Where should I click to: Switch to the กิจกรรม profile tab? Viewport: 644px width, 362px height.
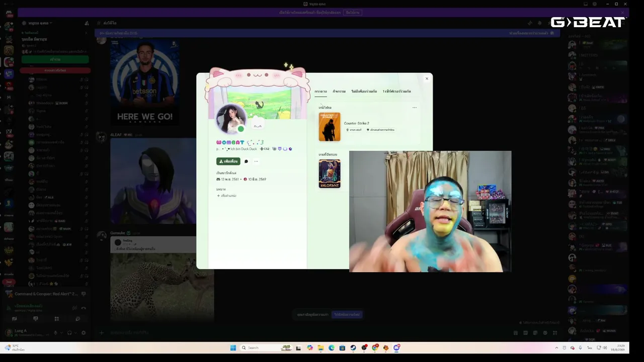pos(339,92)
